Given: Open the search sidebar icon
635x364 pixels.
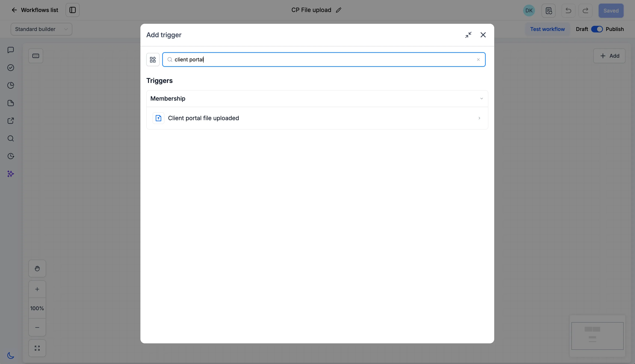Looking at the screenshot, I should [11, 138].
